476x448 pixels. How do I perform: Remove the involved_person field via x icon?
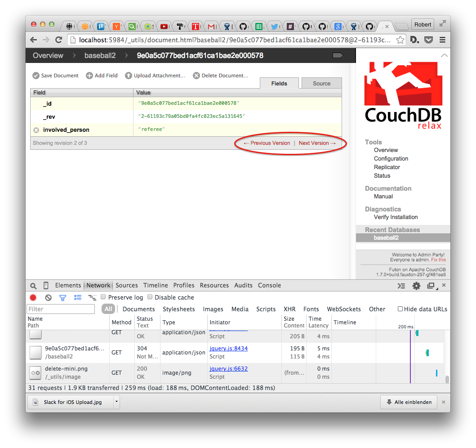point(36,130)
